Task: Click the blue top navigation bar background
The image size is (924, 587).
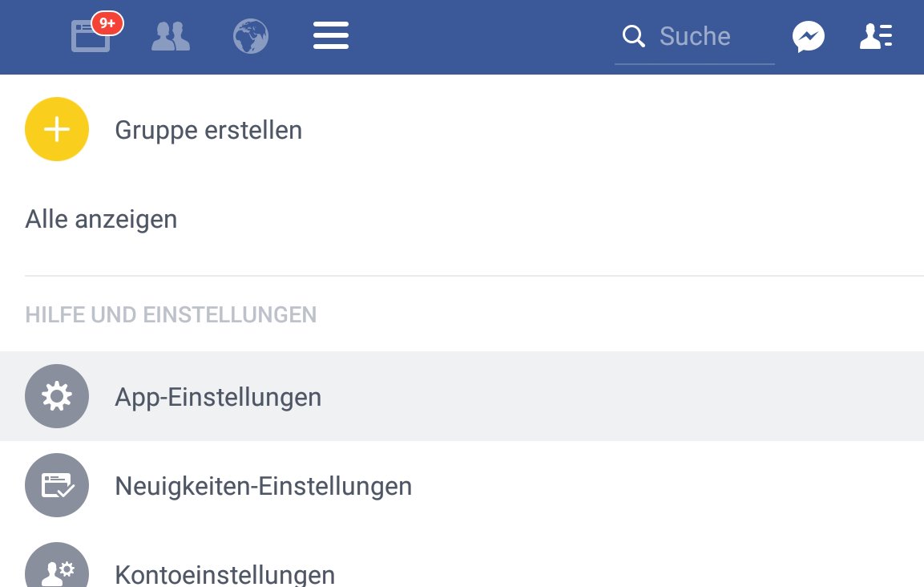Action: (x=481, y=37)
